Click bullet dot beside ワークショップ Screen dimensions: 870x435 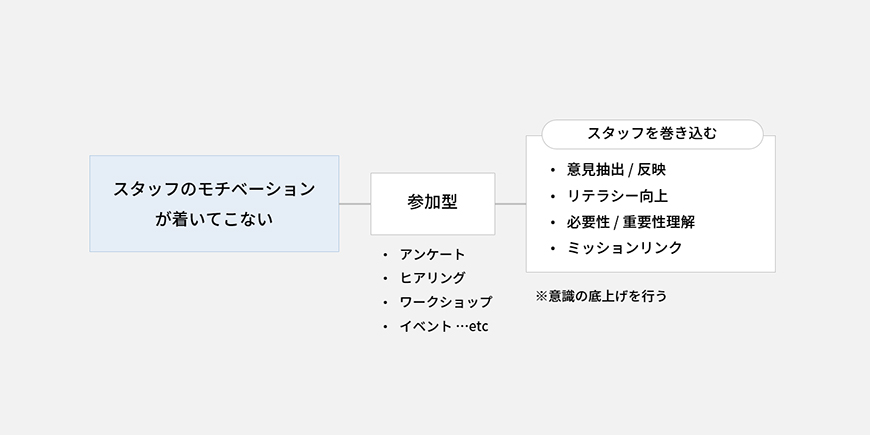coord(385,303)
